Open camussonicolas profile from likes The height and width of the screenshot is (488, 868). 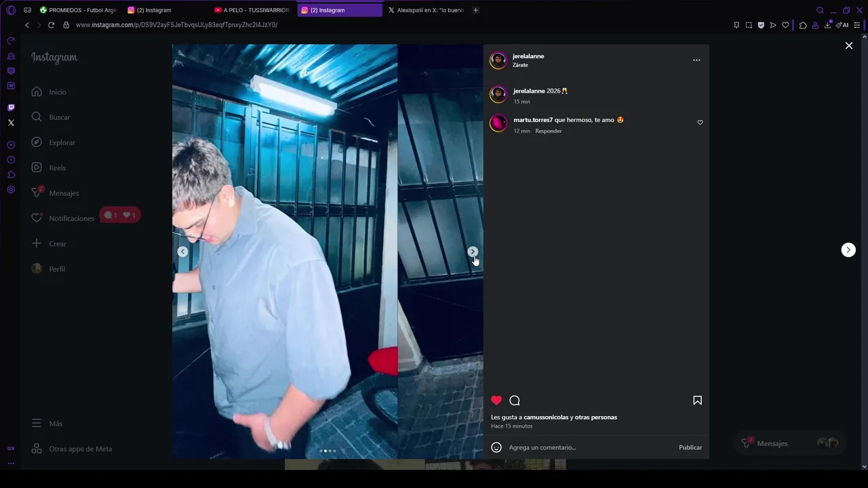546,418
